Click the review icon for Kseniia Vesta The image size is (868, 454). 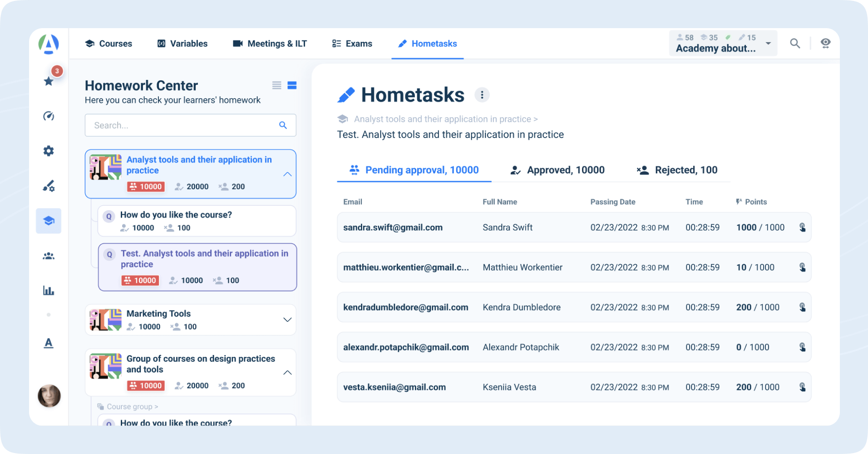pyautogui.click(x=802, y=387)
